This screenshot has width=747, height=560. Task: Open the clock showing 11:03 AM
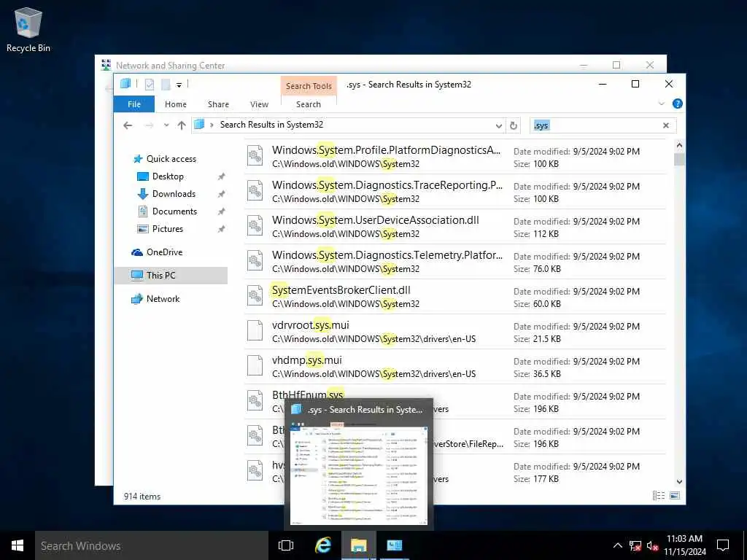coord(684,545)
